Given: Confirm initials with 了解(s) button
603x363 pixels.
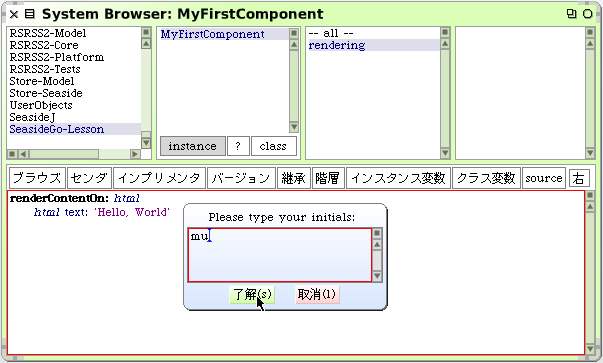Looking at the screenshot, I should point(252,295).
